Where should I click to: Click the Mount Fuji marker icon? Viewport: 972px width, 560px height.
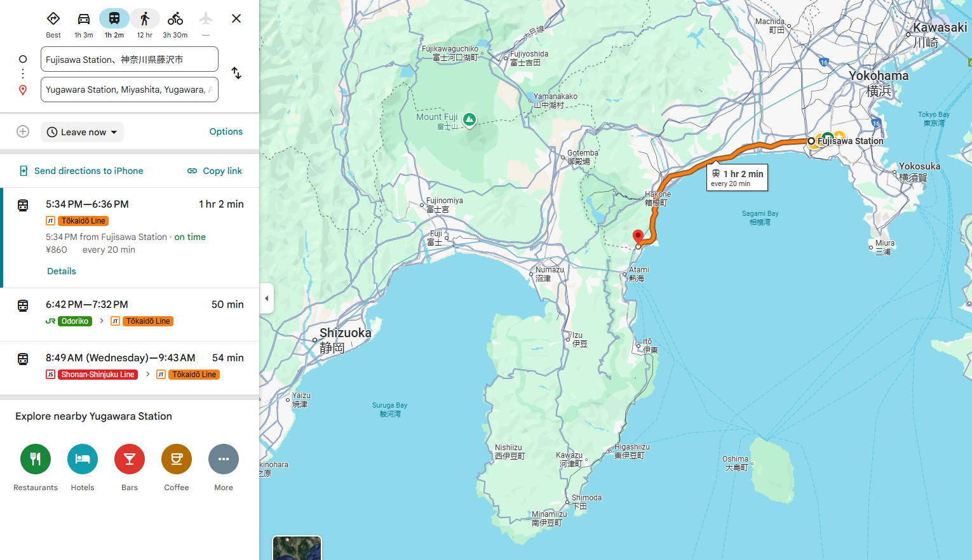click(x=469, y=119)
